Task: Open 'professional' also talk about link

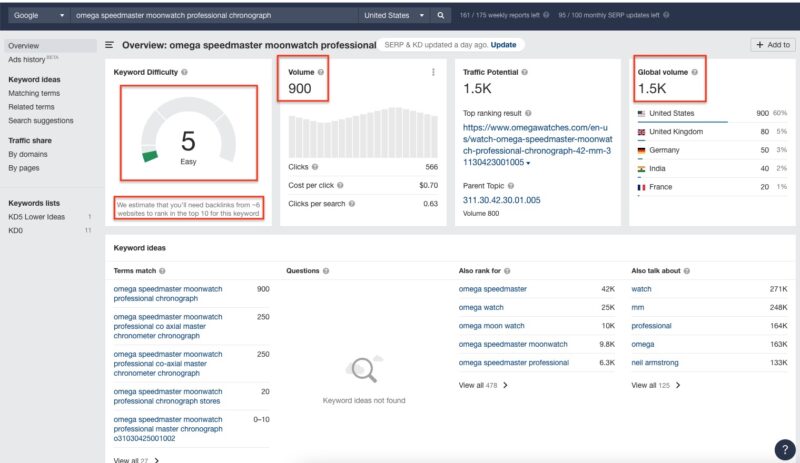Action: tap(652, 326)
